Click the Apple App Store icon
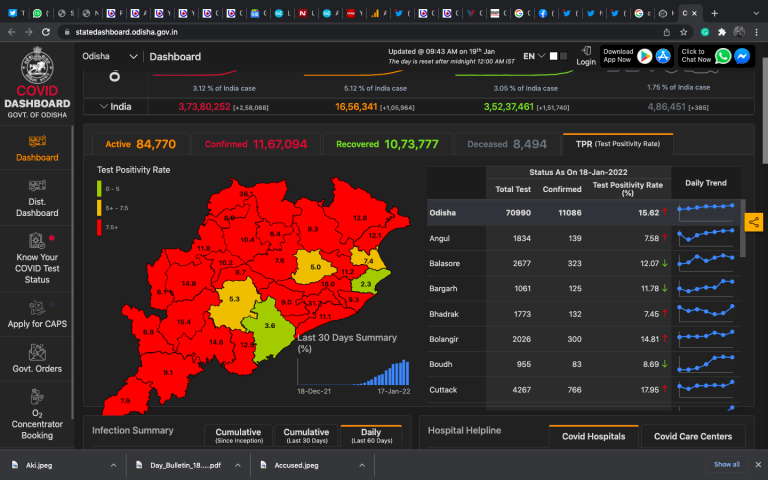This screenshot has width=768, height=480. (x=663, y=56)
